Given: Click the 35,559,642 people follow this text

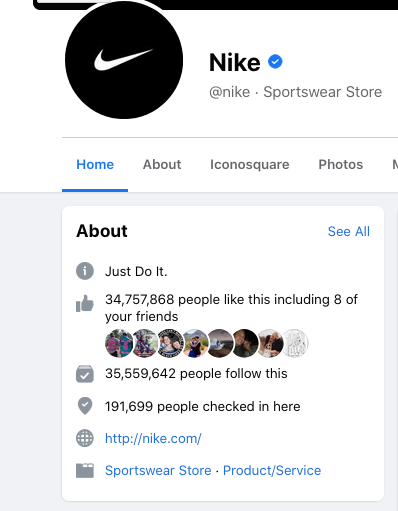Looking at the screenshot, I should (196, 373).
